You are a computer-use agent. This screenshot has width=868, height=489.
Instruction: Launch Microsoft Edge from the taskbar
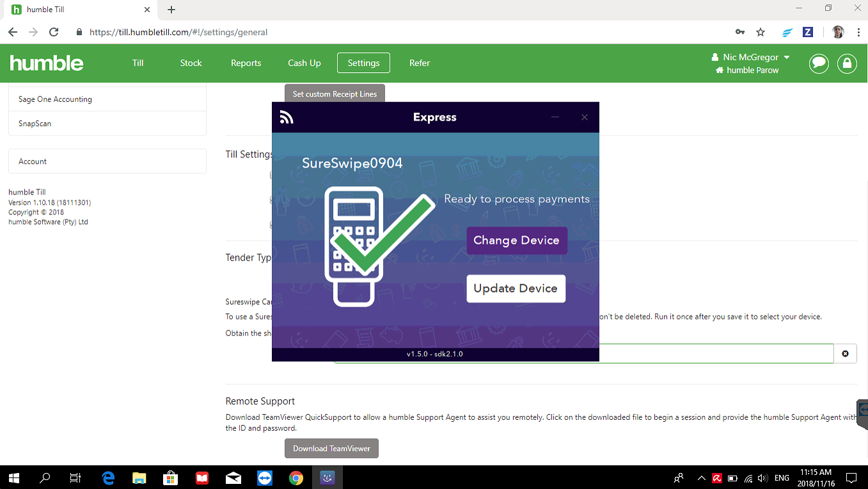point(108,477)
